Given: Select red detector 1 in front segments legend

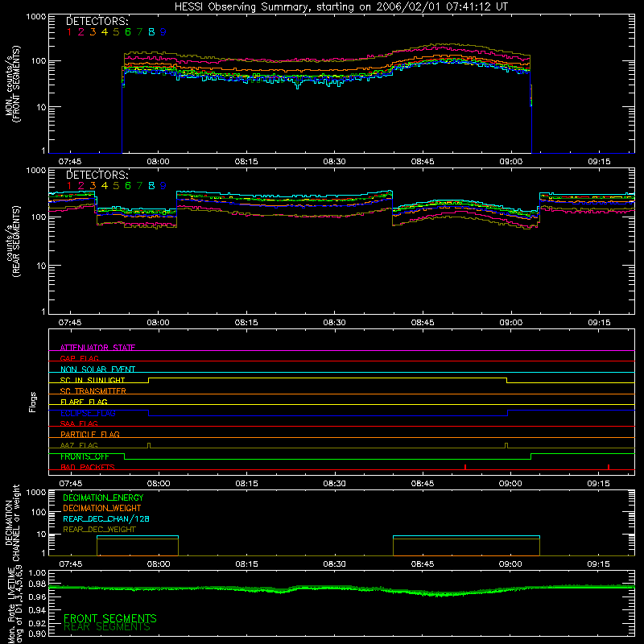Looking at the screenshot, I should [69, 32].
